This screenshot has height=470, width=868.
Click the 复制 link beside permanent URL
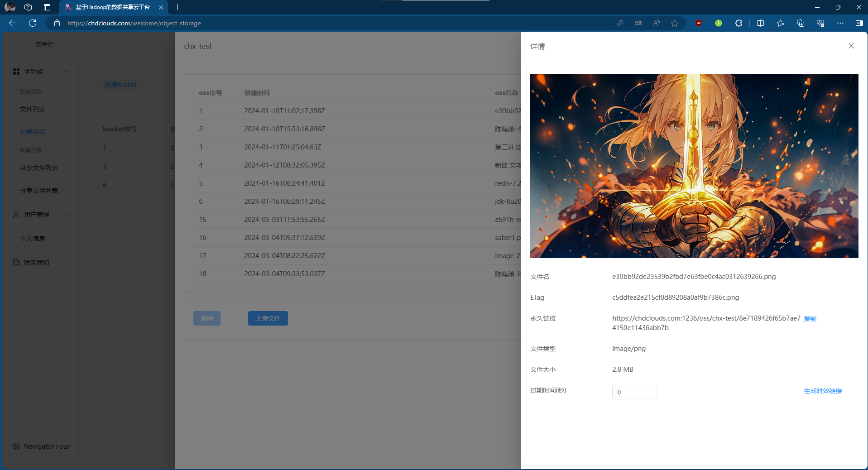click(x=810, y=319)
